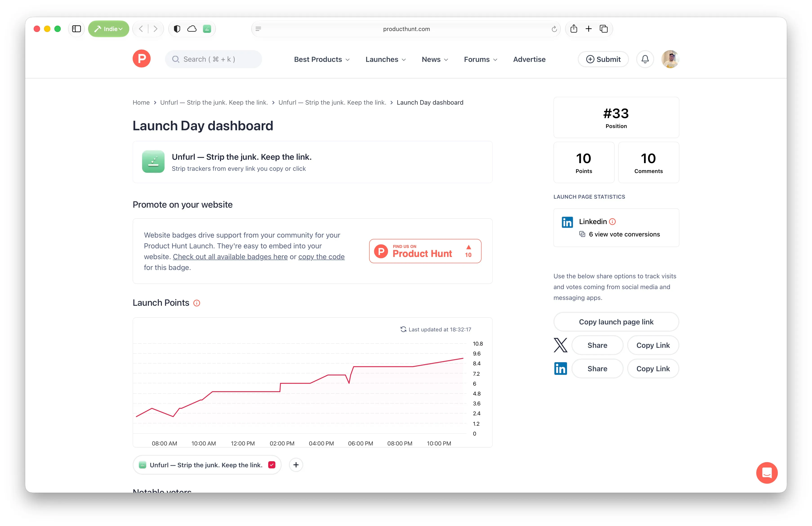Expand the Forums menu
The width and height of the screenshot is (812, 526).
[x=480, y=59]
